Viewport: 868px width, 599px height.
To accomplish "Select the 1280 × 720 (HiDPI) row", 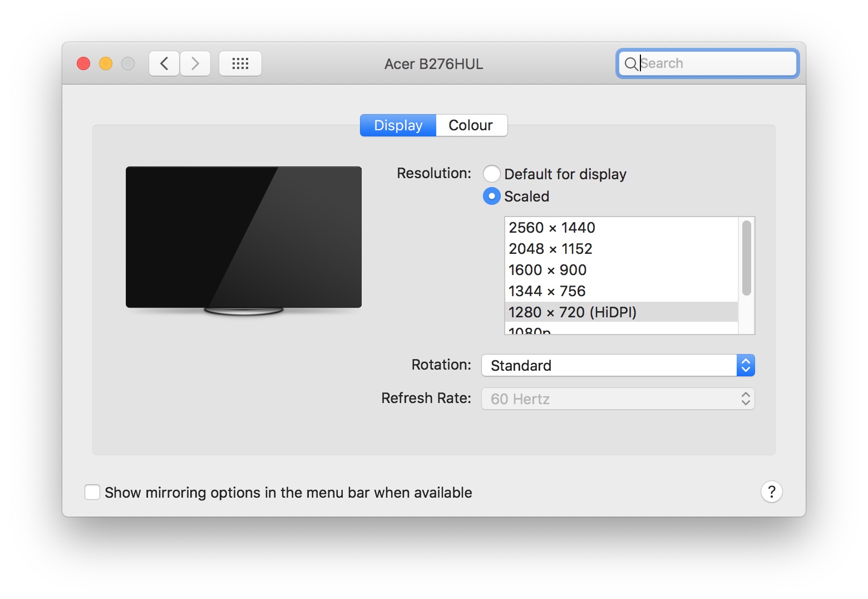I will [x=622, y=312].
